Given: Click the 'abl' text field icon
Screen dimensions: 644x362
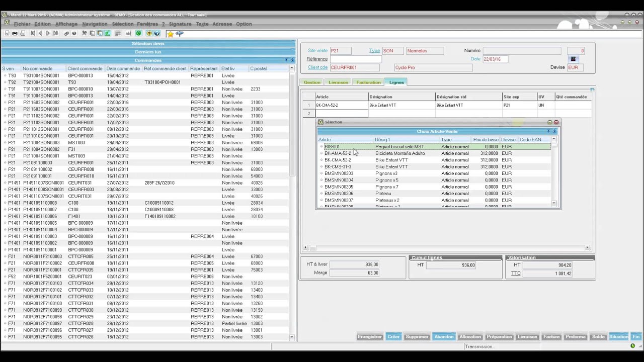Looking at the screenshot, I should [x=128, y=33].
